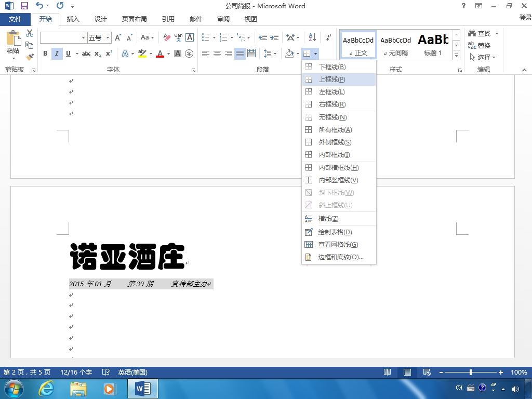Toggle subscript formatting
Viewport: 532px width, 399px height.
[98, 54]
